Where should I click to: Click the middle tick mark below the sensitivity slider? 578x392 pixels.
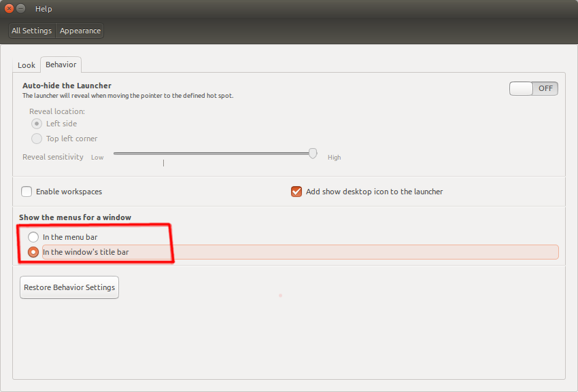[x=163, y=163]
